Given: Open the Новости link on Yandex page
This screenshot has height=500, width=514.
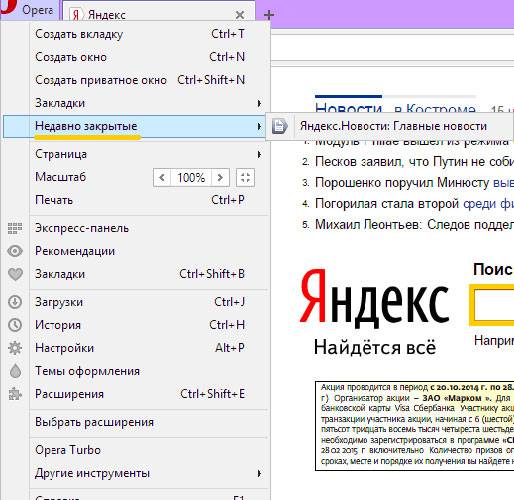Looking at the screenshot, I should tap(348, 107).
